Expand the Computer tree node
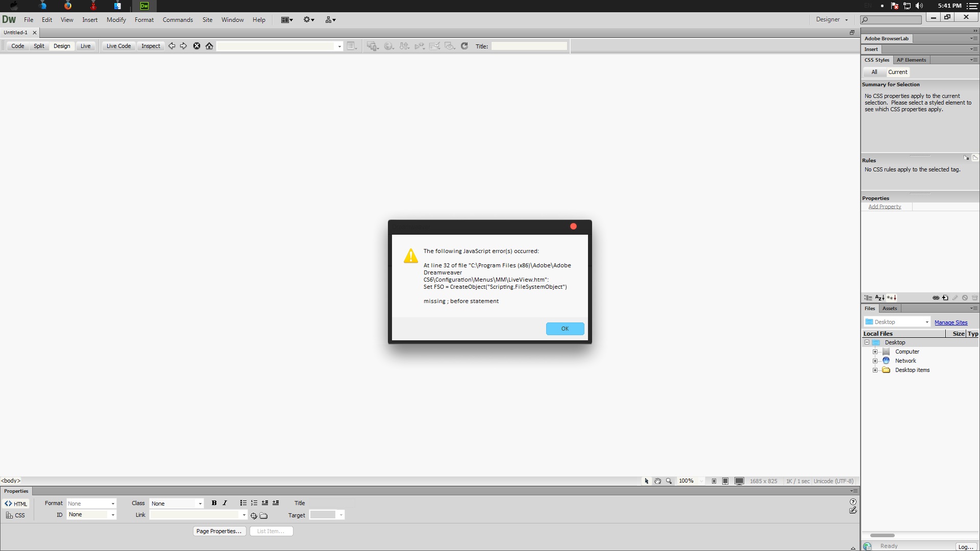Image resolution: width=980 pixels, height=551 pixels. [x=875, y=352]
